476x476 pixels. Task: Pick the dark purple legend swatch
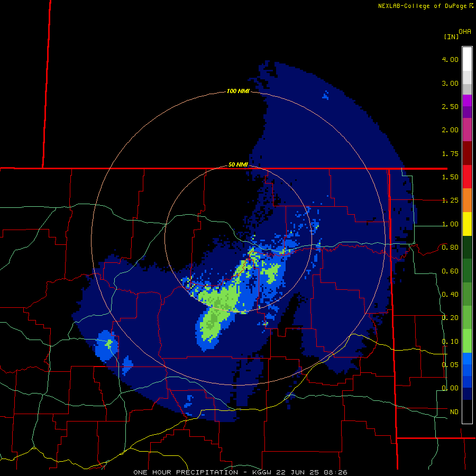tap(467, 112)
